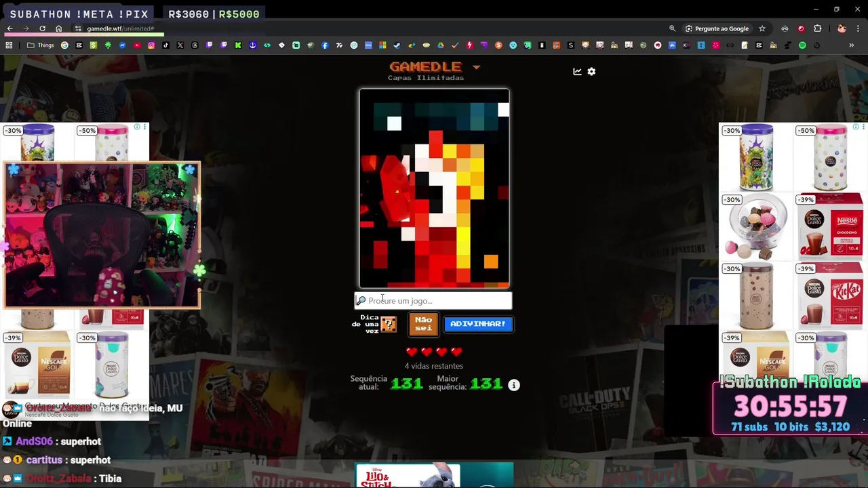Open the Nestlé Chococino product ad
This screenshot has height=488, width=868.
(x=831, y=226)
